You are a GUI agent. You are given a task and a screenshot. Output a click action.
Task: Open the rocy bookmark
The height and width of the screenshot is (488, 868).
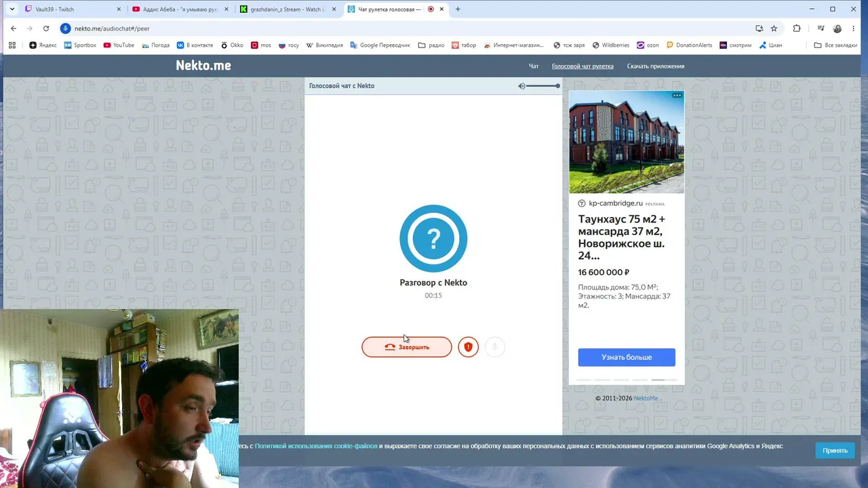point(289,45)
